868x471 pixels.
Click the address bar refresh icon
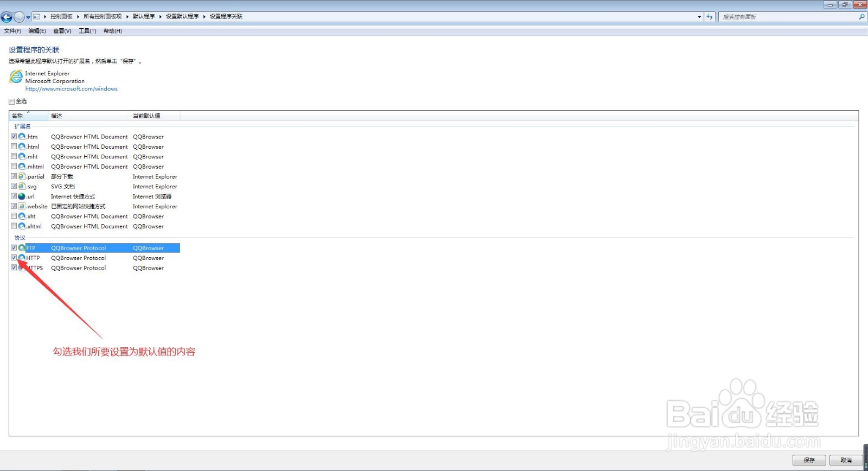pyautogui.click(x=710, y=17)
